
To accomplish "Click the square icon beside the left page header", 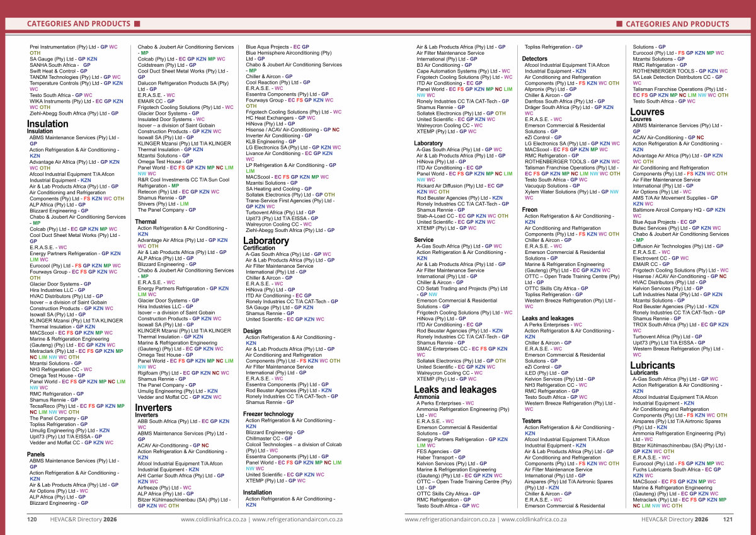I will (x=137, y=24).
